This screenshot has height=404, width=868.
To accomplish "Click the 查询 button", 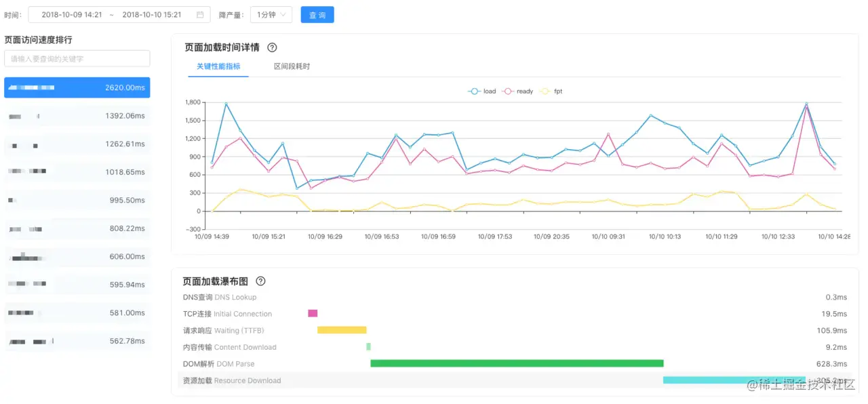I will [317, 15].
